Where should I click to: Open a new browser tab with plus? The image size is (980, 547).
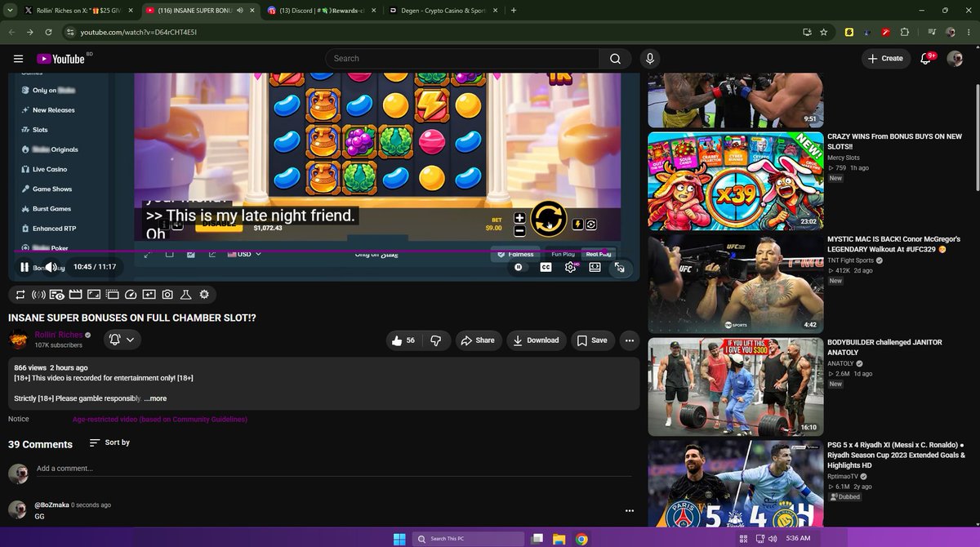pos(514,11)
